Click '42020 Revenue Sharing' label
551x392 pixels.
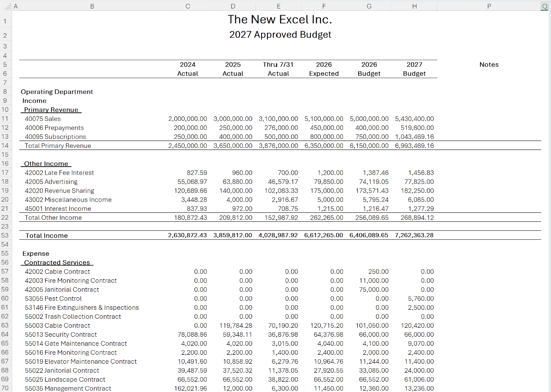59,190
